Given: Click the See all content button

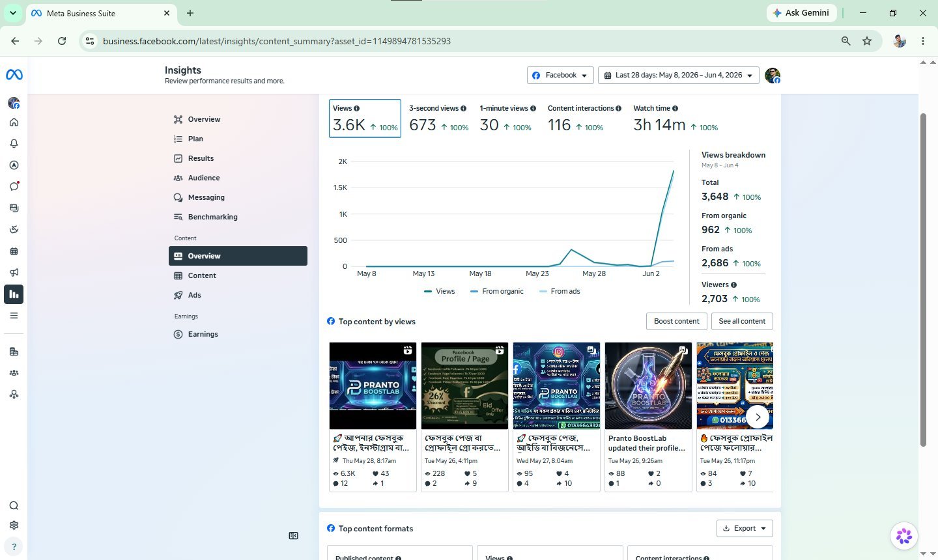Looking at the screenshot, I should pyautogui.click(x=742, y=321).
